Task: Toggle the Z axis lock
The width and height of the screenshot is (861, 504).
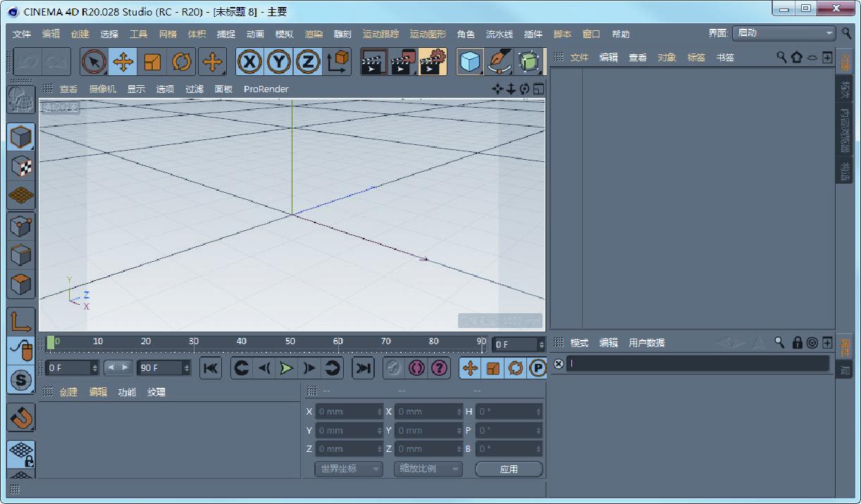Action: click(x=307, y=63)
